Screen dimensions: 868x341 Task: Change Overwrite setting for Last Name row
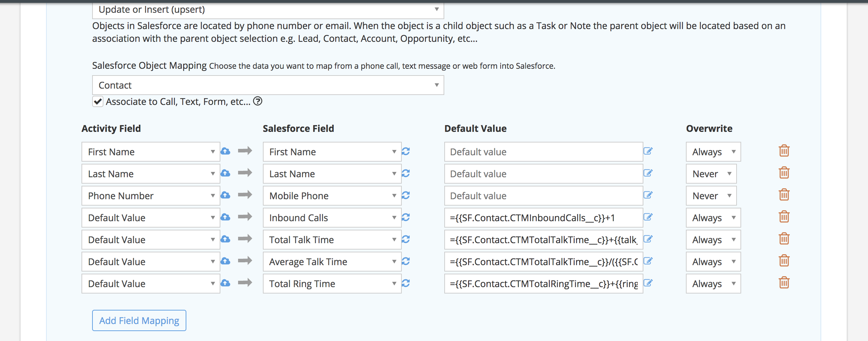[x=711, y=174]
